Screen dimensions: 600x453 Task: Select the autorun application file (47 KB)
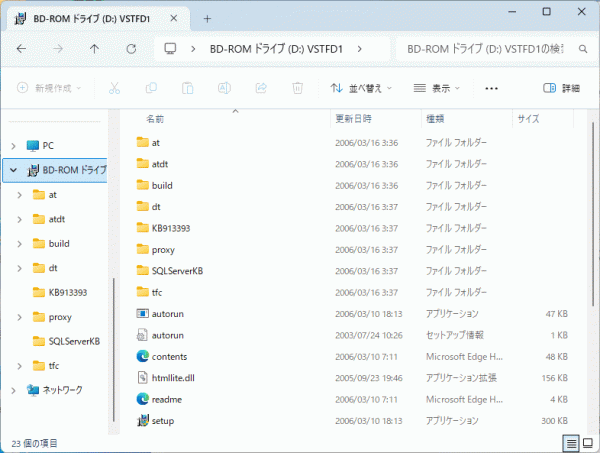[142, 313]
